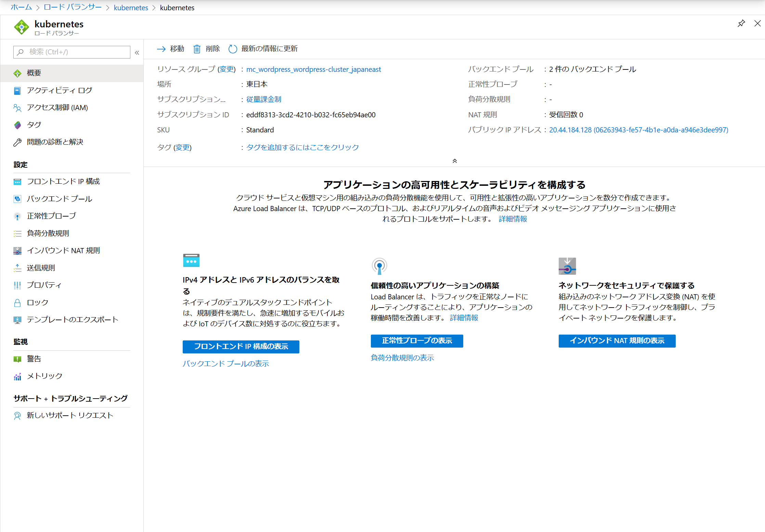The image size is (765, 532).
Task: Click the ホーム breadcrumb link
Action: pyautogui.click(x=21, y=8)
